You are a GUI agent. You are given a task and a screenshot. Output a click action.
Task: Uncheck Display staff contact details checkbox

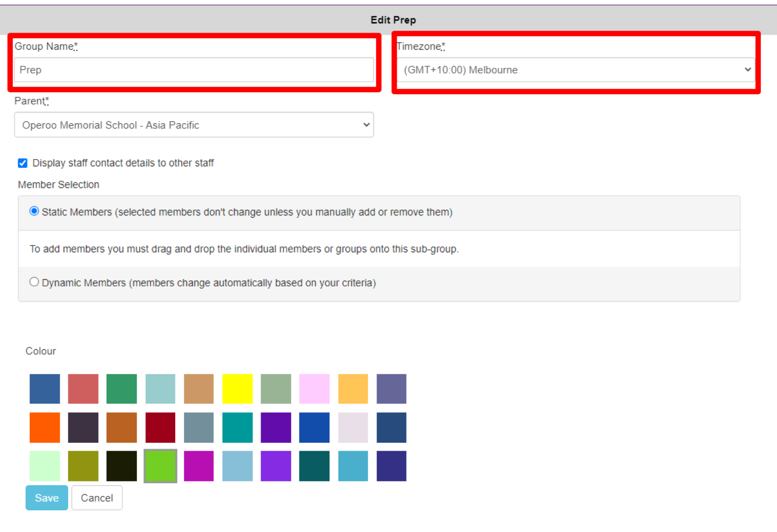point(23,163)
